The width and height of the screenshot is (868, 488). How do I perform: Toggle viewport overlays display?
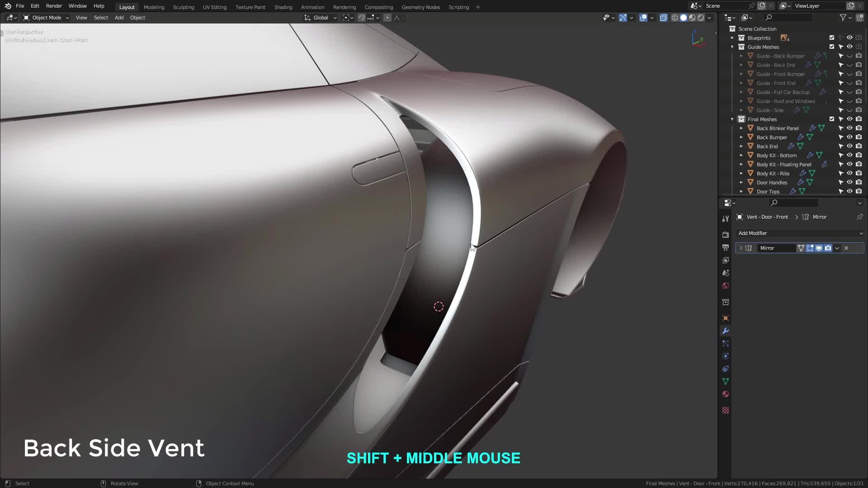pyautogui.click(x=643, y=18)
